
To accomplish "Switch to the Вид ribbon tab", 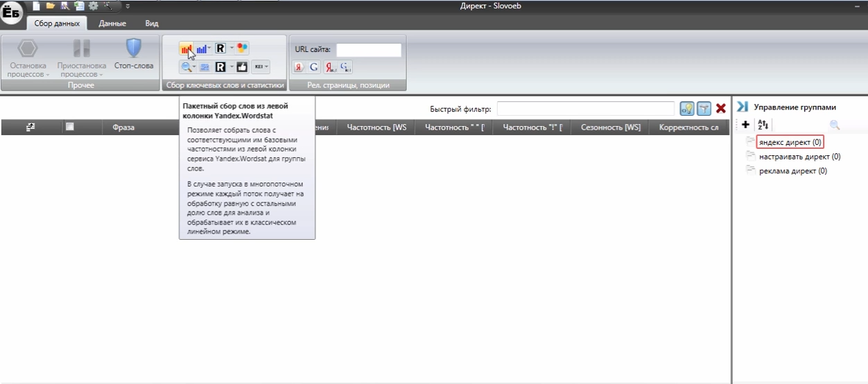I will click(152, 24).
